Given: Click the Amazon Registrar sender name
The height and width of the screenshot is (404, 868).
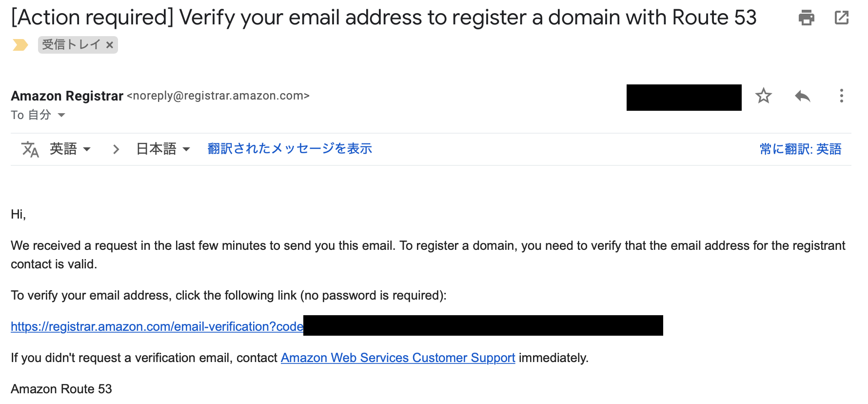Looking at the screenshot, I should pyautogui.click(x=67, y=96).
